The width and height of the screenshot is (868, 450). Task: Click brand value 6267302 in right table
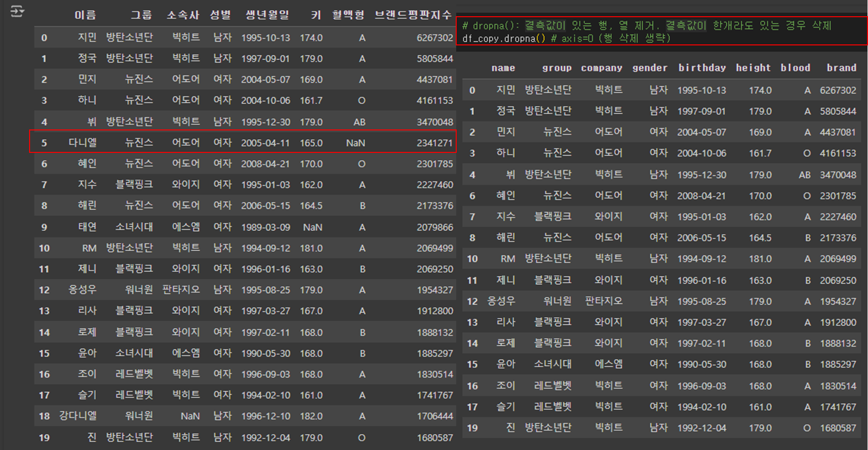(838, 90)
